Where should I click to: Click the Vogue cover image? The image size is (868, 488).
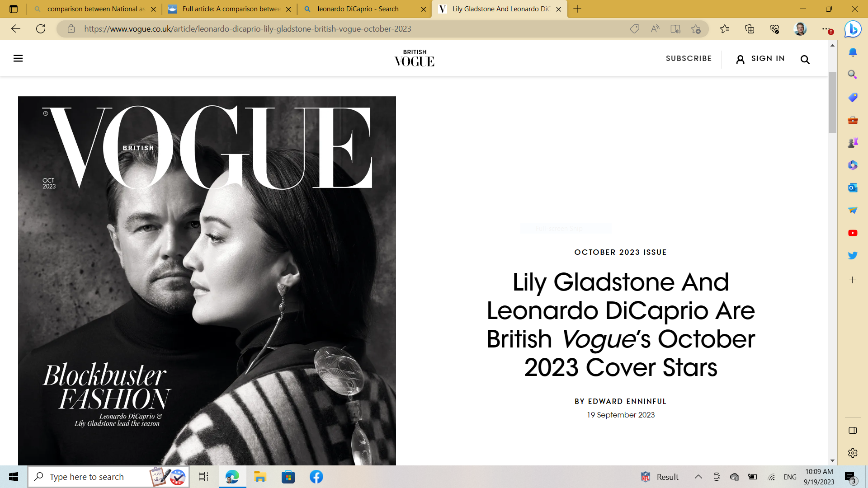(x=207, y=281)
